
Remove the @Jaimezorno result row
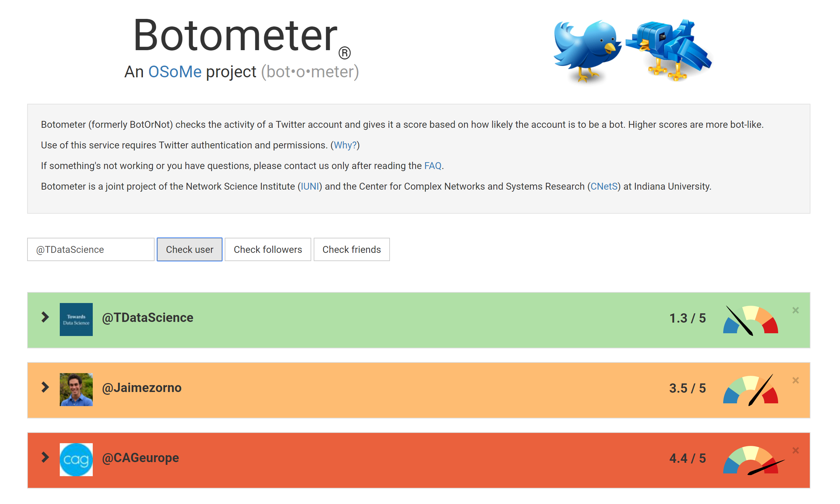coord(795,380)
